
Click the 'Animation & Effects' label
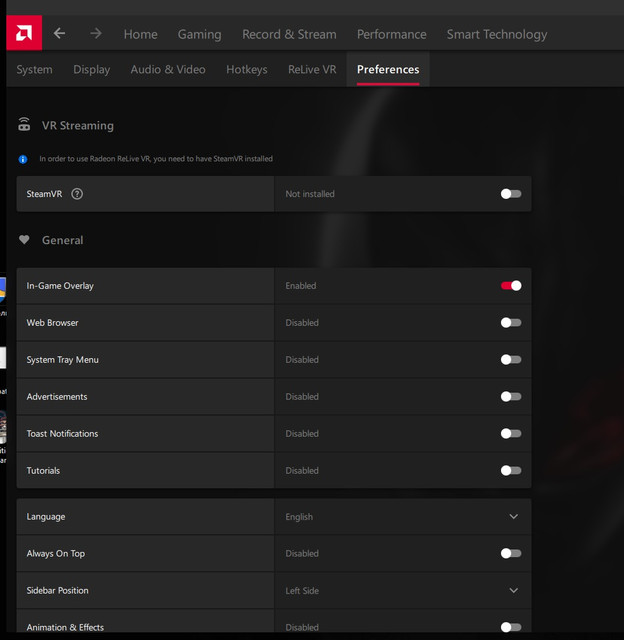65,627
